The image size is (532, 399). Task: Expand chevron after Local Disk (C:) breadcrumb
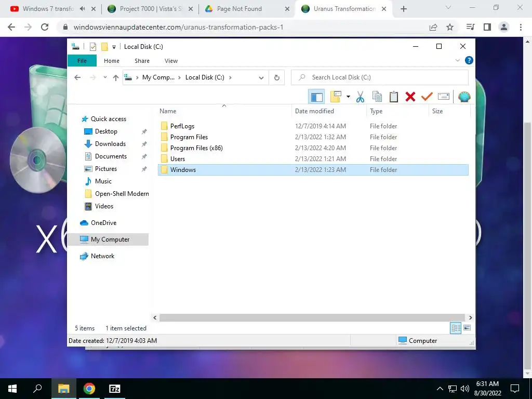(x=230, y=77)
